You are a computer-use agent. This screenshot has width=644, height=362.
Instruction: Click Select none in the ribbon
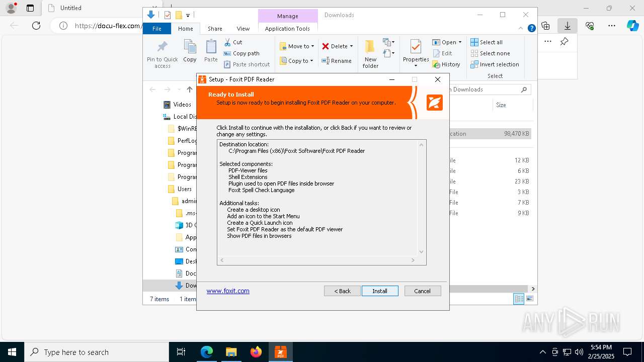pos(490,53)
